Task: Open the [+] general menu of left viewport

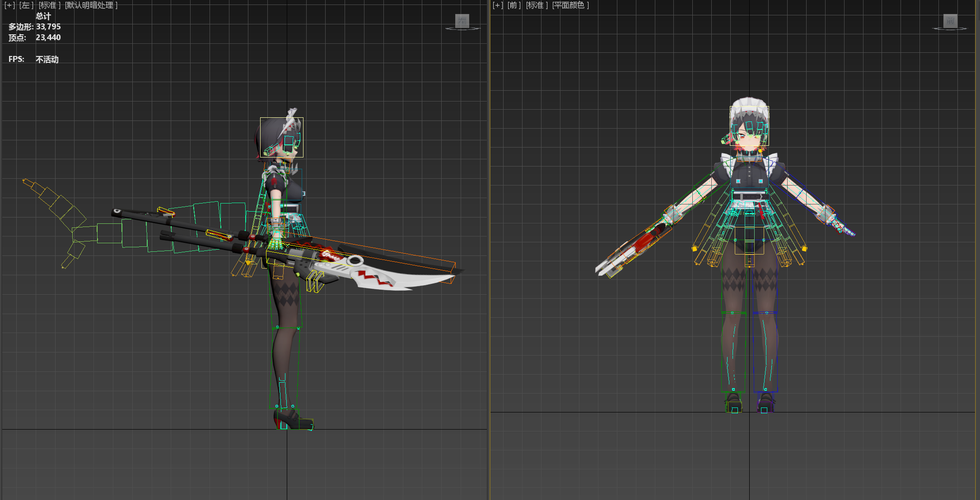Action: [x=9, y=5]
